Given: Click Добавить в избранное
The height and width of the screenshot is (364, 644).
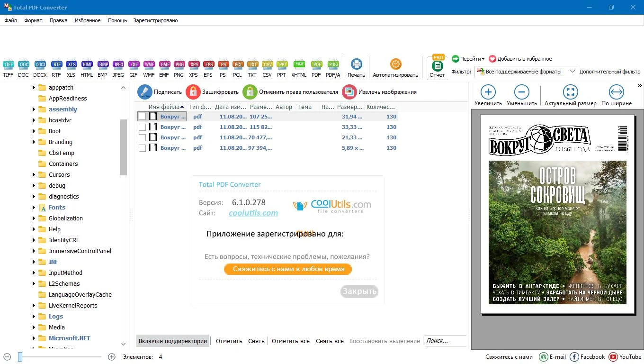Looking at the screenshot, I should [x=520, y=59].
